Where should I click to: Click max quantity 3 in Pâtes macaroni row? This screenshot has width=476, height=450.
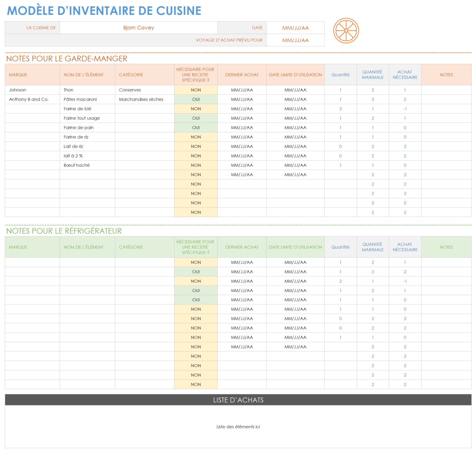373,99
